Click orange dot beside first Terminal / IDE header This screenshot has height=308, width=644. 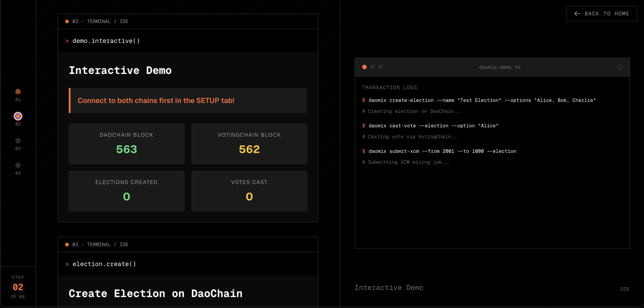[67, 21]
